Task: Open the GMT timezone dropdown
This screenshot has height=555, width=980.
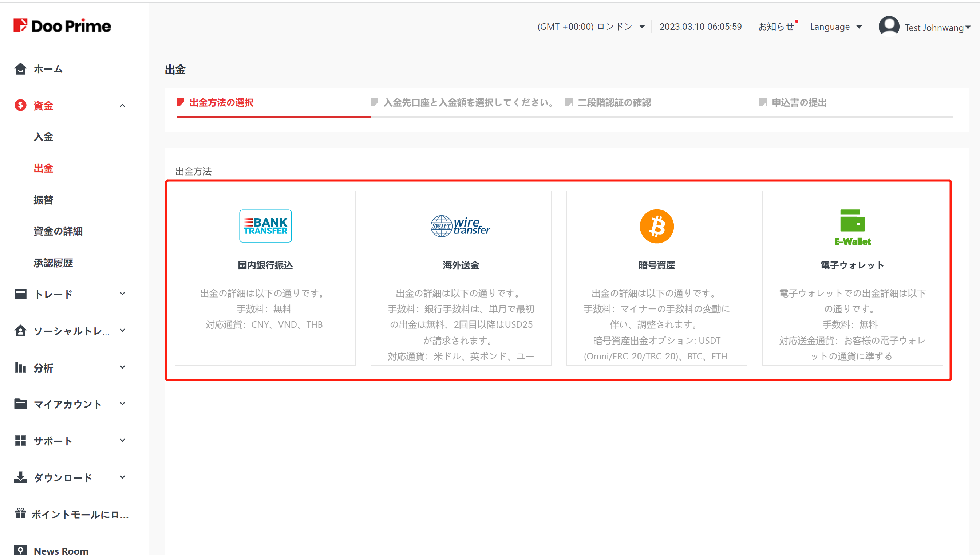Action: click(591, 27)
